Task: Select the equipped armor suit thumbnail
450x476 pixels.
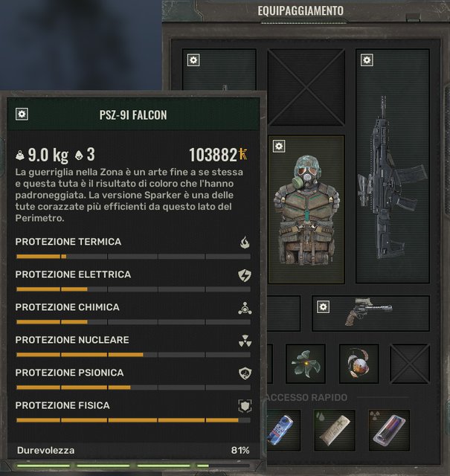Action: pyautogui.click(x=306, y=210)
